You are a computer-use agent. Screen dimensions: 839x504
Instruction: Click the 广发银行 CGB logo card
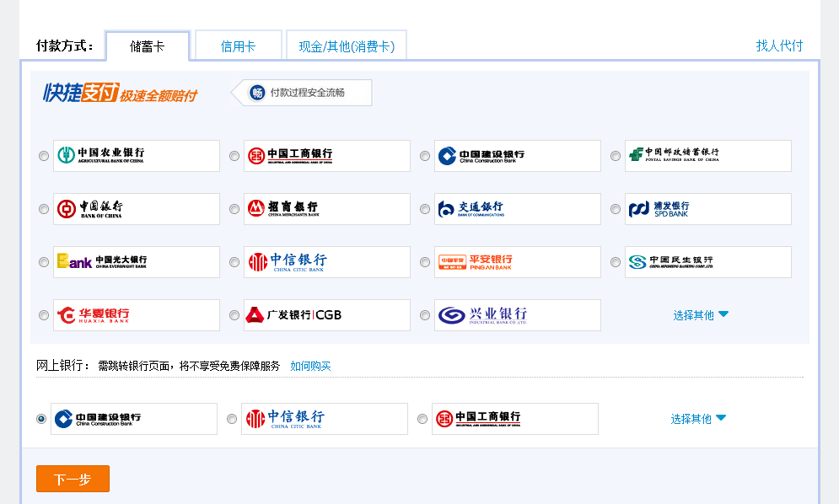click(327, 315)
